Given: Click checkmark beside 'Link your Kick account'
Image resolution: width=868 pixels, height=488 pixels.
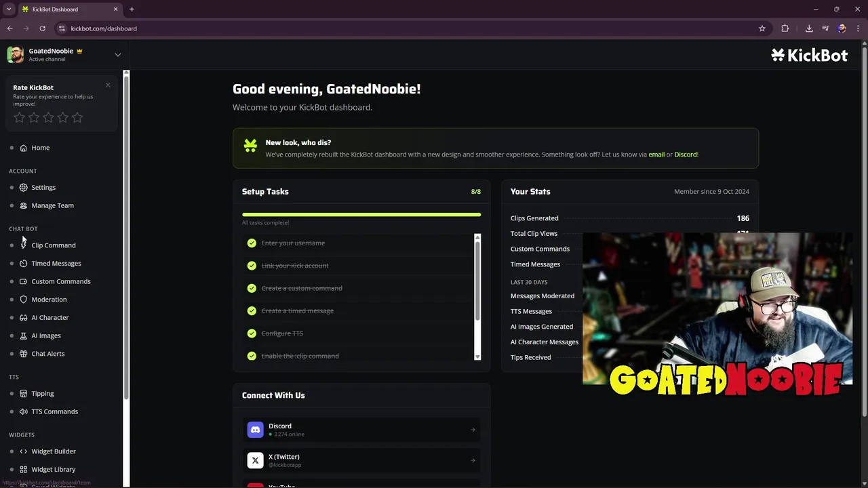Looking at the screenshot, I should tap(252, 266).
